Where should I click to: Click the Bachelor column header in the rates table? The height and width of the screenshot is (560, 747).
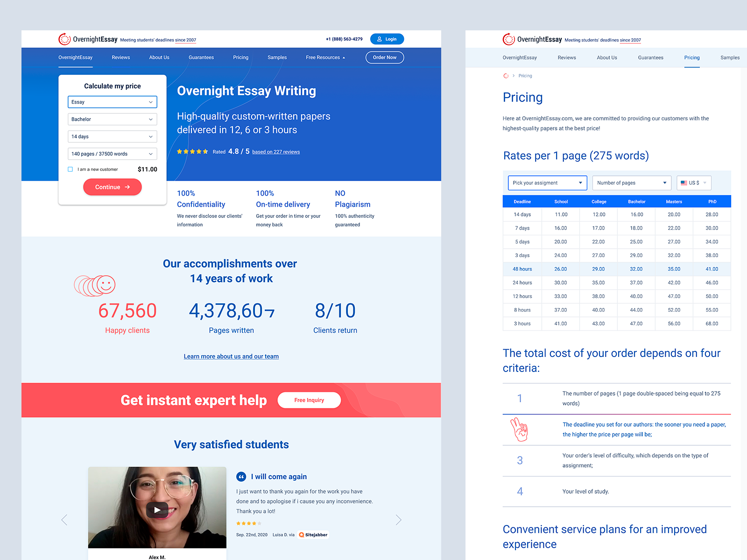(x=637, y=202)
